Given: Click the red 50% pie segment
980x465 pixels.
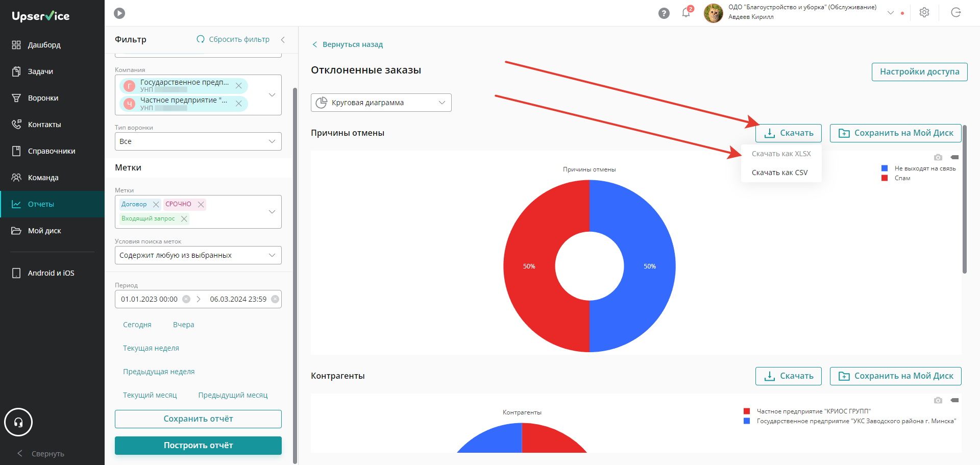Looking at the screenshot, I should [529, 266].
